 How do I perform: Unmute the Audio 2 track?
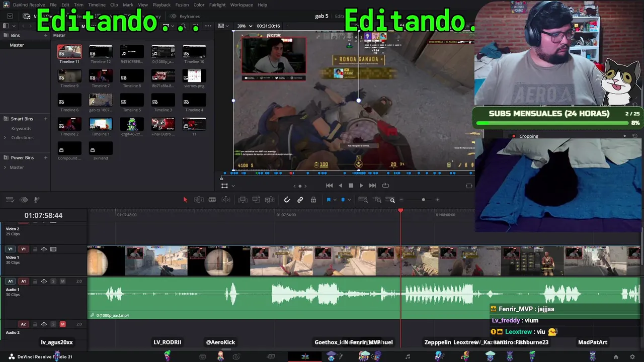coord(62,324)
